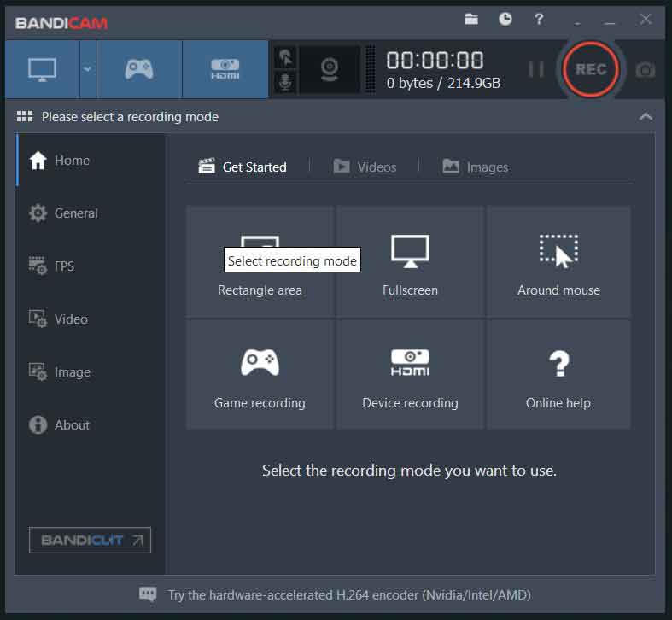
Task: Click 'Select the recording mode you want to use.'
Action: (x=409, y=471)
